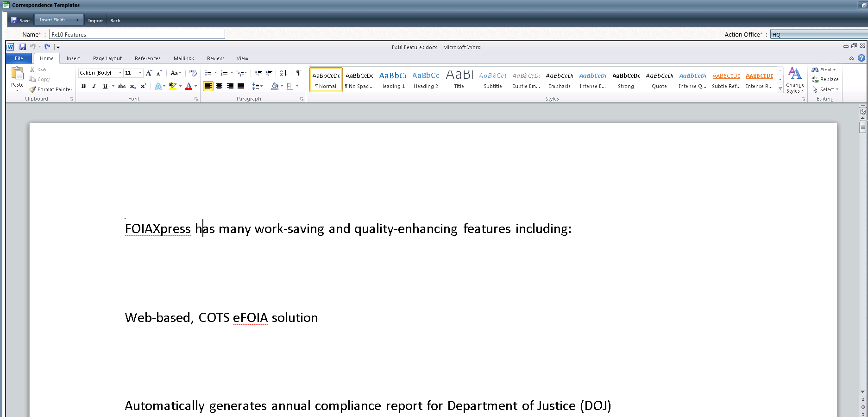The height and width of the screenshot is (417, 868).
Task: Click the Back button
Action: 115,20
